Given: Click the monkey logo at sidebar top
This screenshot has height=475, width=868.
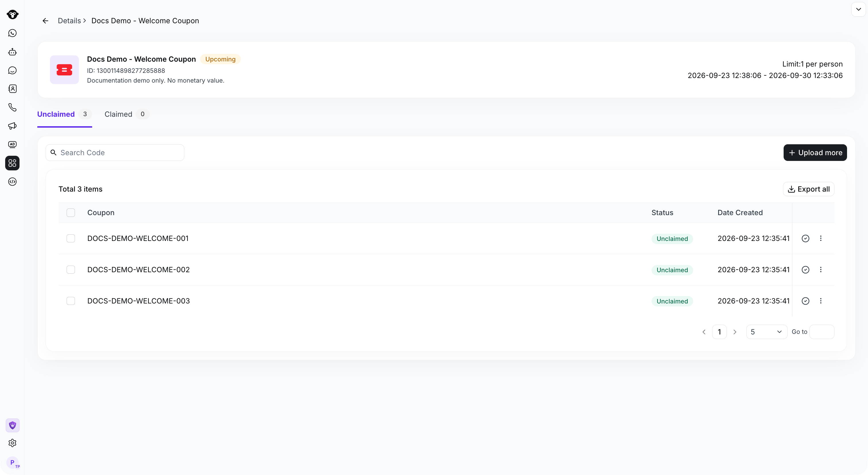Looking at the screenshot, I should (12, 14).
